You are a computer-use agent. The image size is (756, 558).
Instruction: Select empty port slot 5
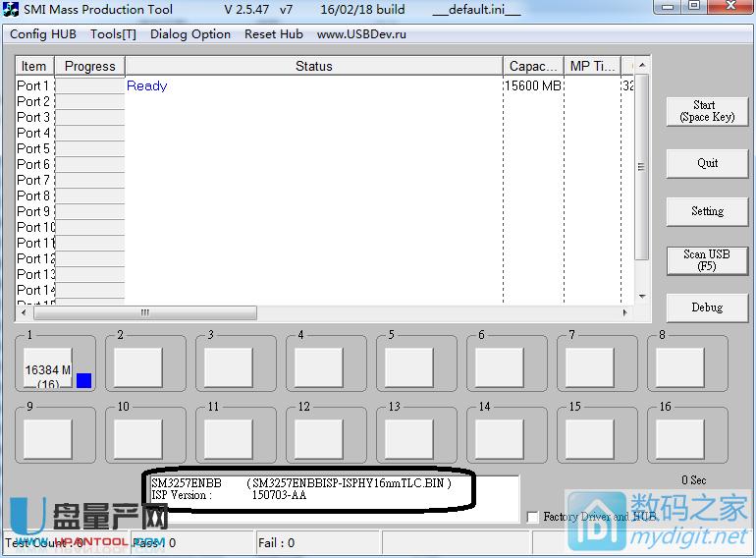click(408, 368)
